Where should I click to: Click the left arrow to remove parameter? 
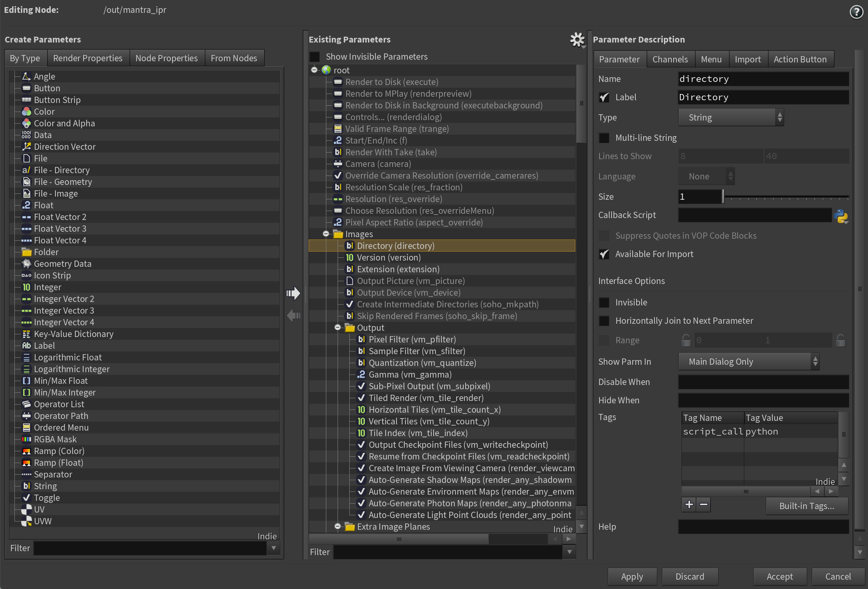point(293,315)
